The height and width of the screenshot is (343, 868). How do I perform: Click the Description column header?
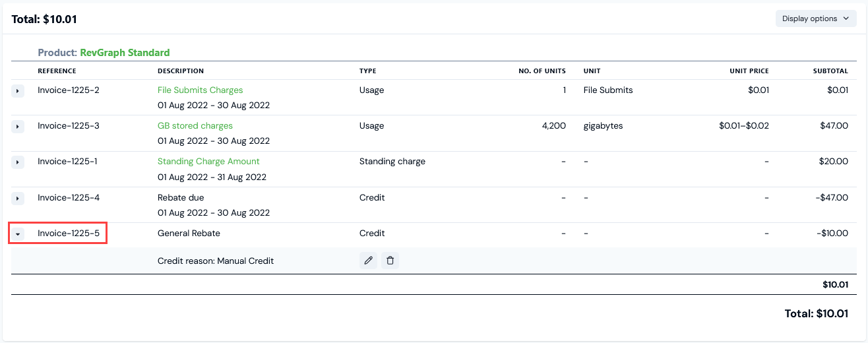point(180,71)
